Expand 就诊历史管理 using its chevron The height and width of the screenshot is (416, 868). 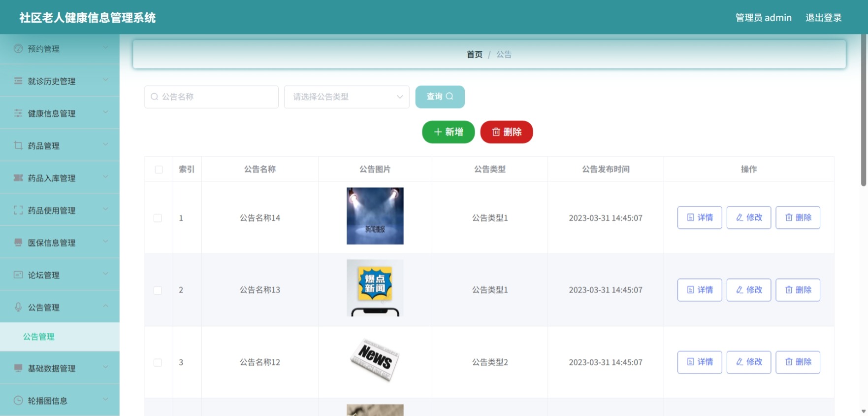tap(105, 80)
